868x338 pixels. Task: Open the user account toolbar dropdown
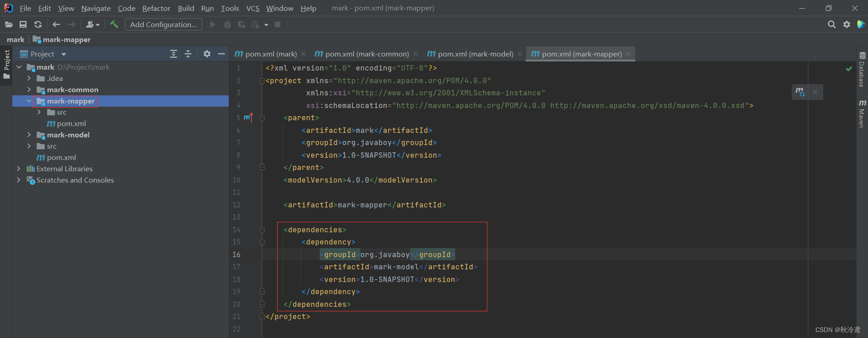[x=93, y=24]
